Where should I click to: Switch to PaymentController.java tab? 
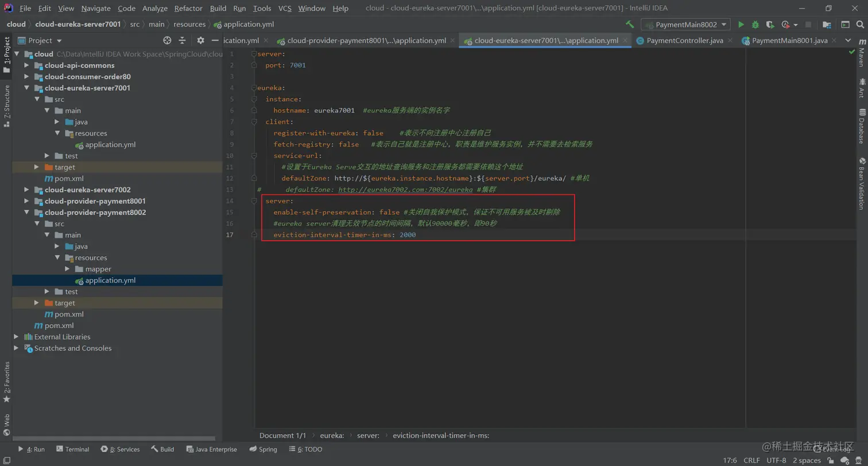point(685,41)
